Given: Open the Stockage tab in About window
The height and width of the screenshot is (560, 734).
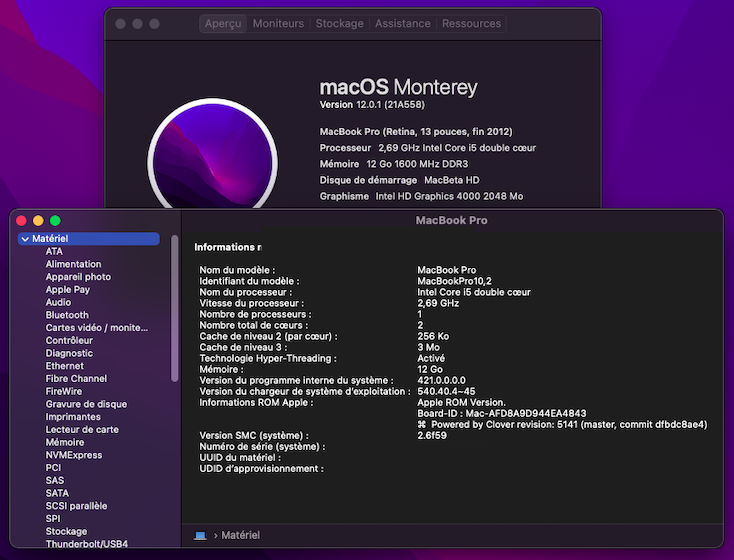Looking at the screenshot, I should point(339,23).
